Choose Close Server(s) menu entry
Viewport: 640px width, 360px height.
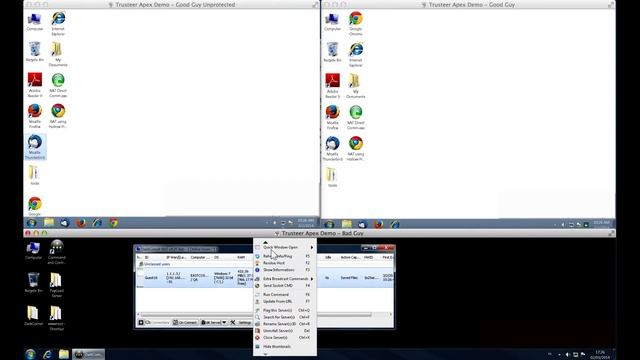pyautogui.click(x=284, y=338)
